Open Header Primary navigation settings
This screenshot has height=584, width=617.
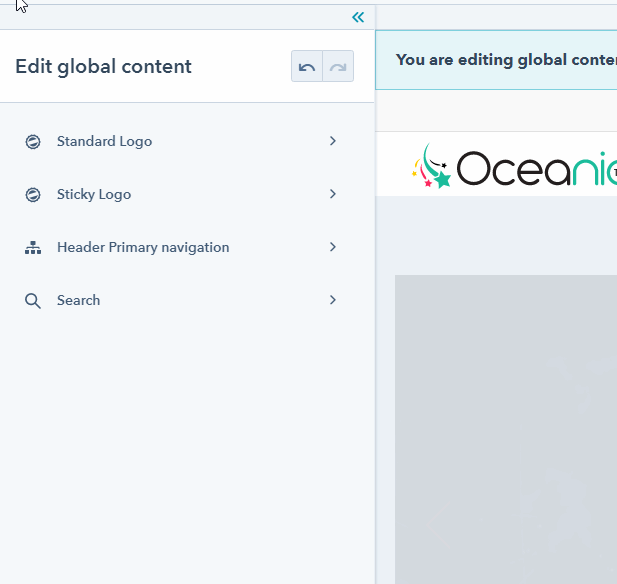click(x=143, y=248)
